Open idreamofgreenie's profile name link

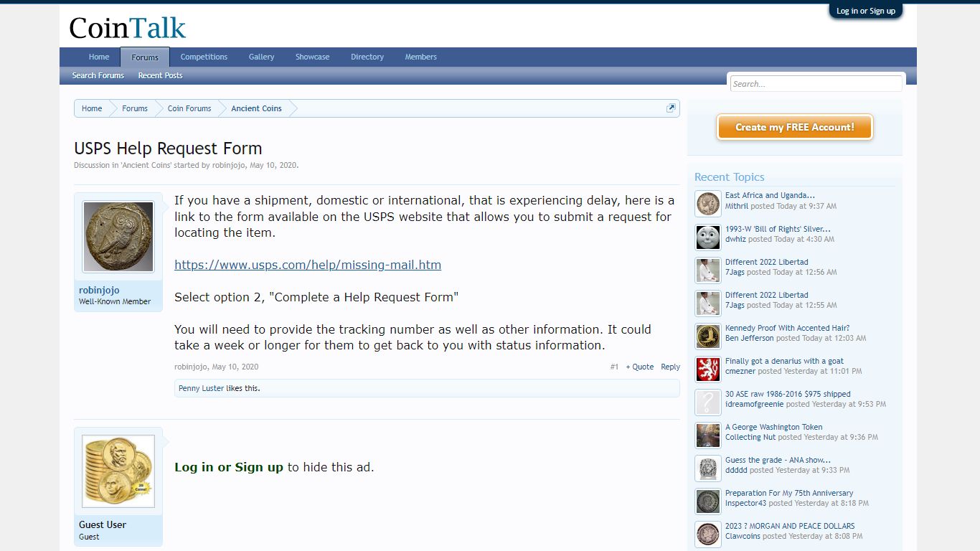pos(755,404)
